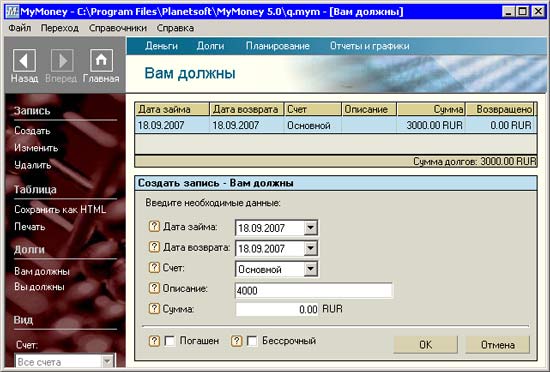Click Создать in the sidebar
The width and height of the screenshot is (550, 372).
click(x=32, y=131)
